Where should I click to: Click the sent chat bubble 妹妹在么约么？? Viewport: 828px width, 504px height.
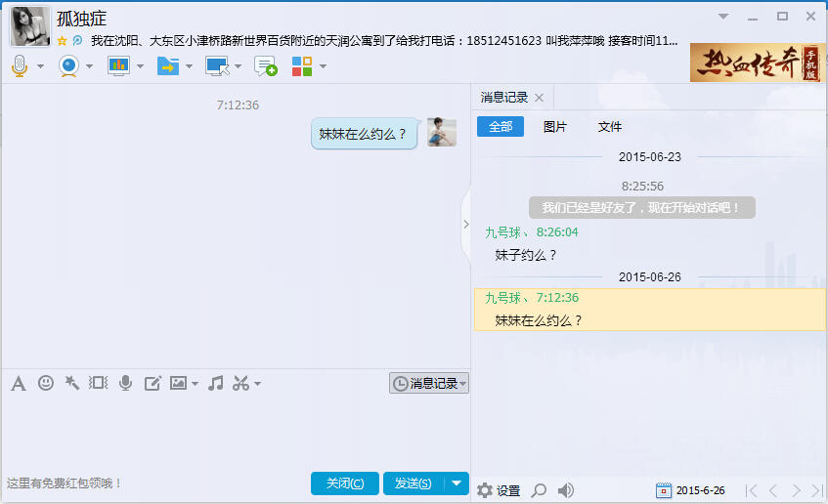point(365,134)
